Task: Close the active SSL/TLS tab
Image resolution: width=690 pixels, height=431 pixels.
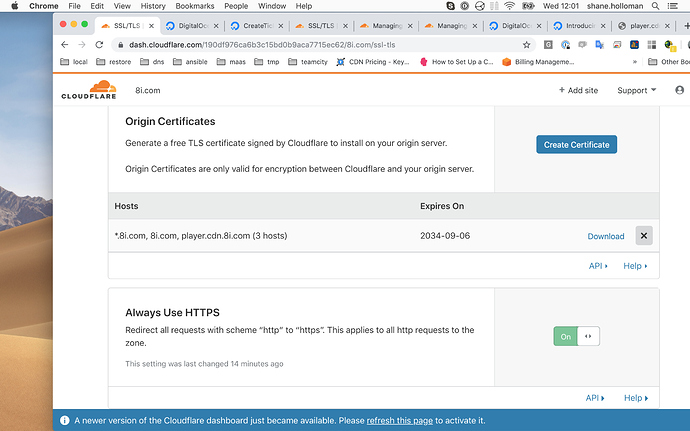Action: 151,26
